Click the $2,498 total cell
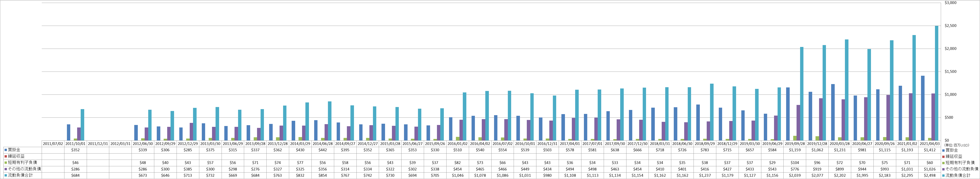This screenshot has width=980, height=179. tap(930, 176)
